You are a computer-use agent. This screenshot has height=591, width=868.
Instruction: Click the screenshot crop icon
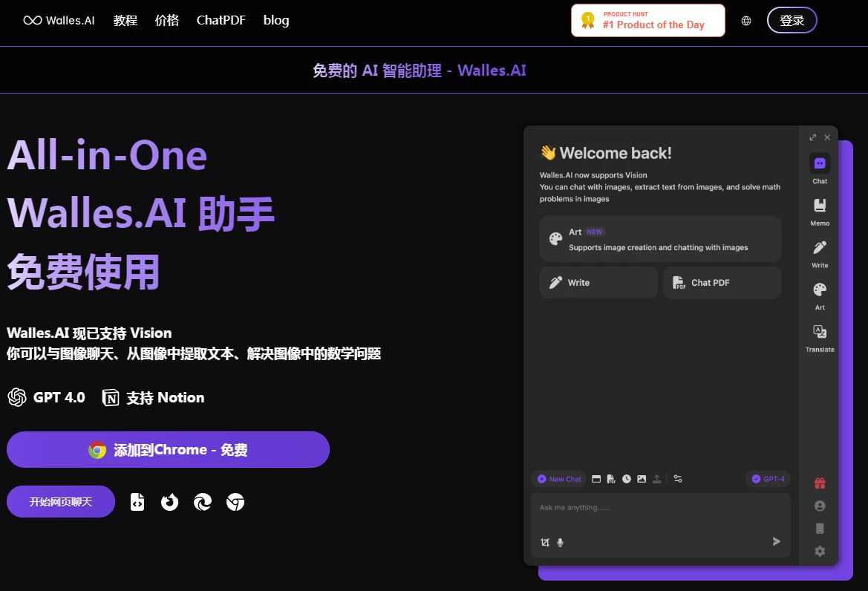coord(545,543)
